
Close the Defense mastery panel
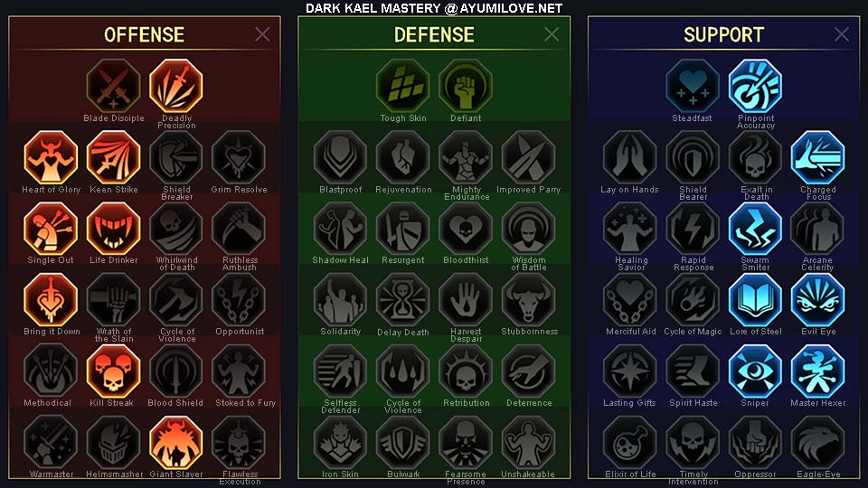552,34
